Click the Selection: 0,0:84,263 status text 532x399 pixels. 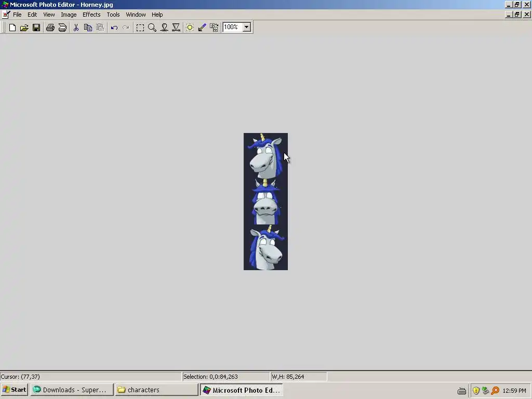(x=210, y=377)
